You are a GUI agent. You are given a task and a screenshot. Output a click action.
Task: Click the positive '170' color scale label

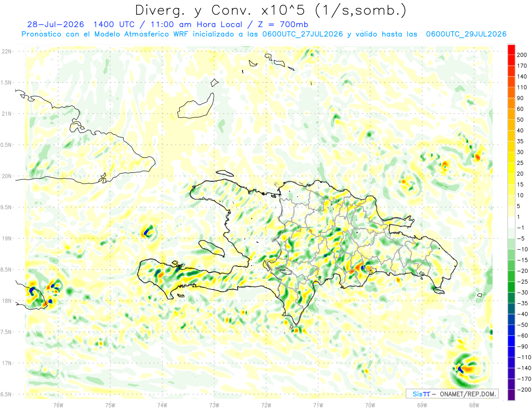(522, 66)
